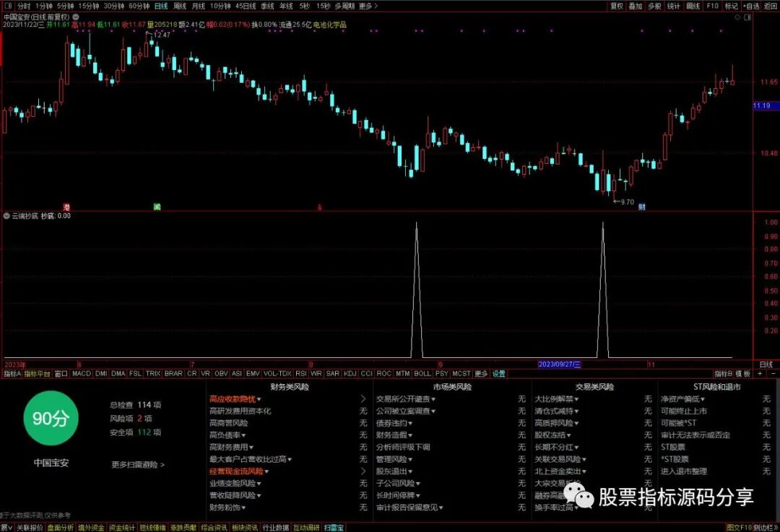Select the 5分钟 period tab
The width and height of the screenshot is (780, 532).
tap(65, 6)
